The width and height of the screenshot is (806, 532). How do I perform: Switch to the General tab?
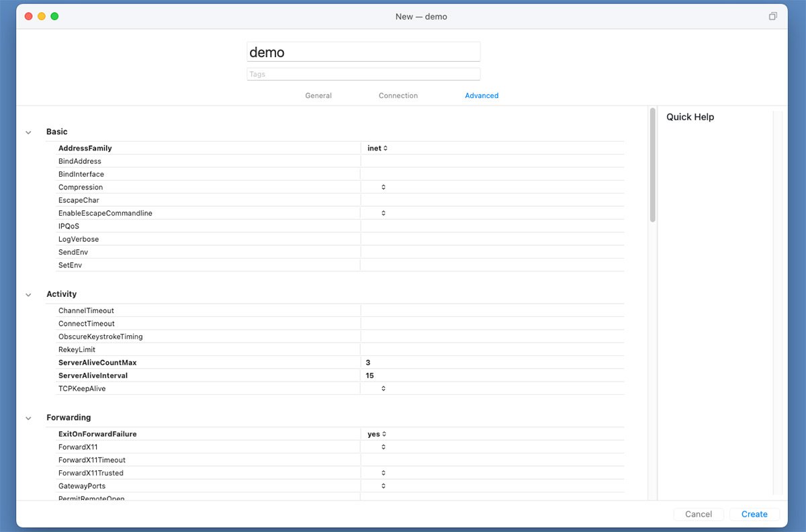coord(318,96)
